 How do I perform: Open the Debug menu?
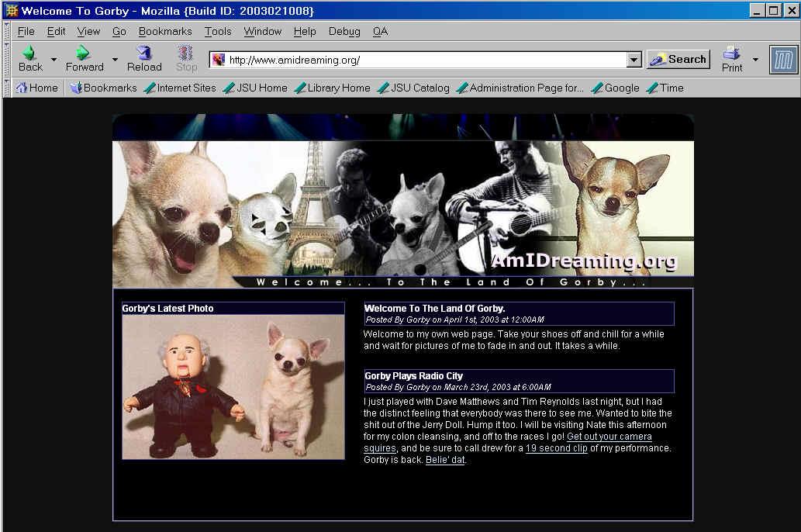tap(344, 31)
